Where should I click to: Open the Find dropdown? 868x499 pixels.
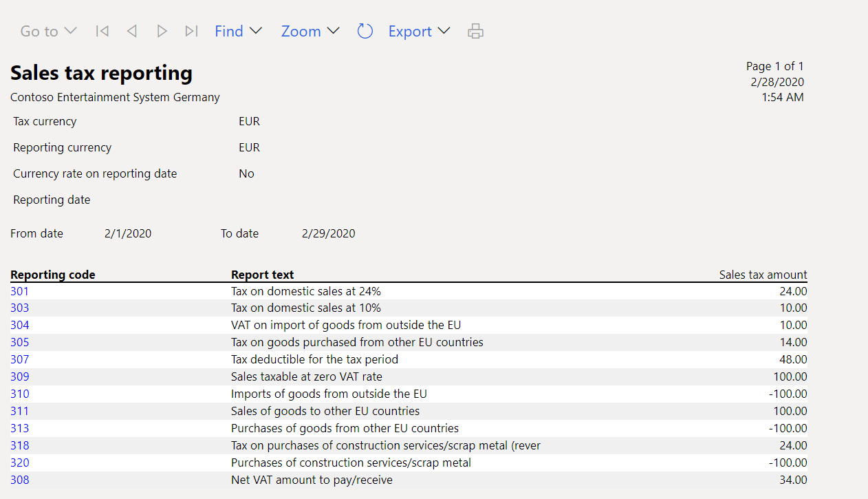point(238,31)
